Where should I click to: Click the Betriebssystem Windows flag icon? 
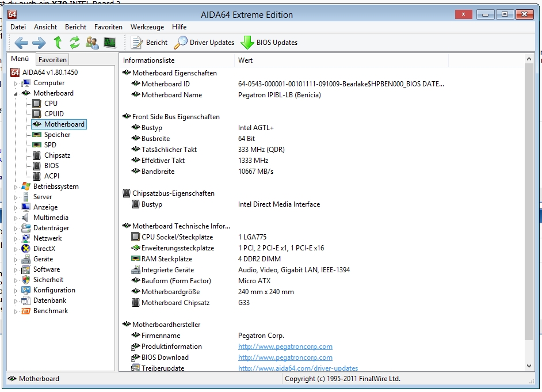click(26, 187)
